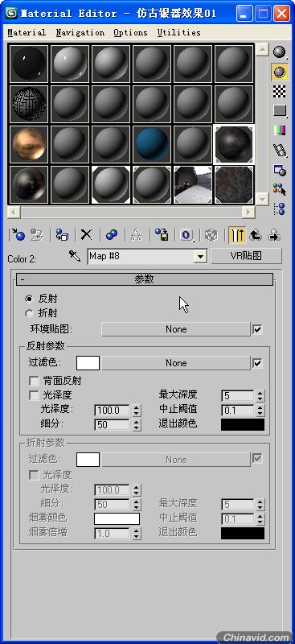This screenshot has width=295, height=644.
Task: Enable the 背面反射 checkbox
Action: [x=34, y=381]
